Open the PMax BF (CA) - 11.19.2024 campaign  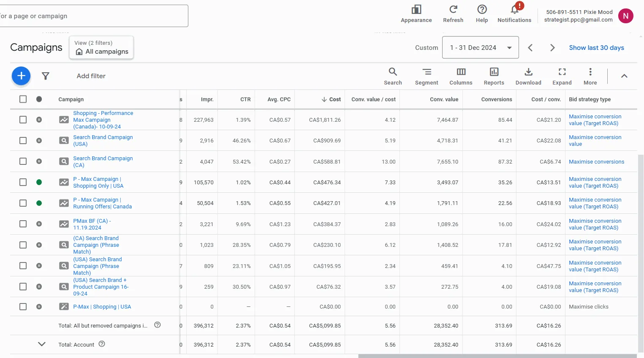pyautogui.click(x=92, y=224)
